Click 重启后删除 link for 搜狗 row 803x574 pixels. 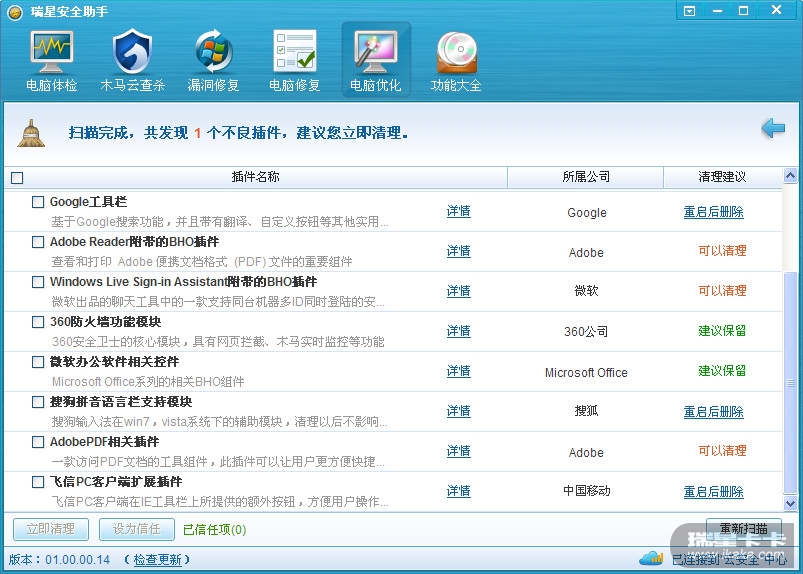[x=713, y=411]
